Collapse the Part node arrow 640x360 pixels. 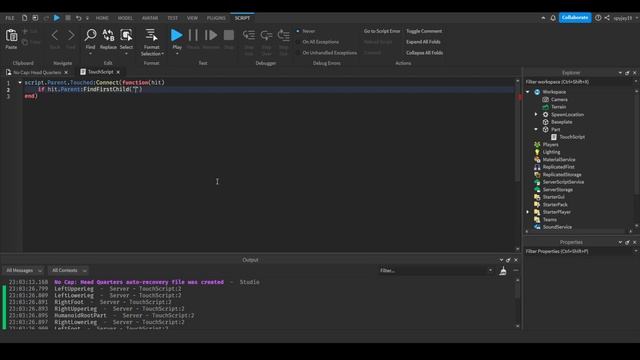pos(536,129)
